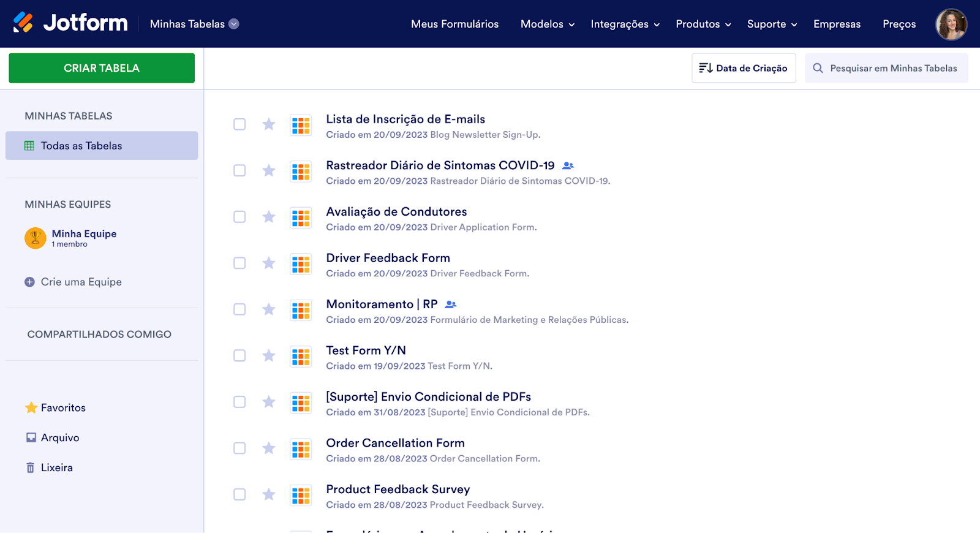Viewport: 980px width, 533px height.
Task: Open the Preços page
Action: click(899, 24)
